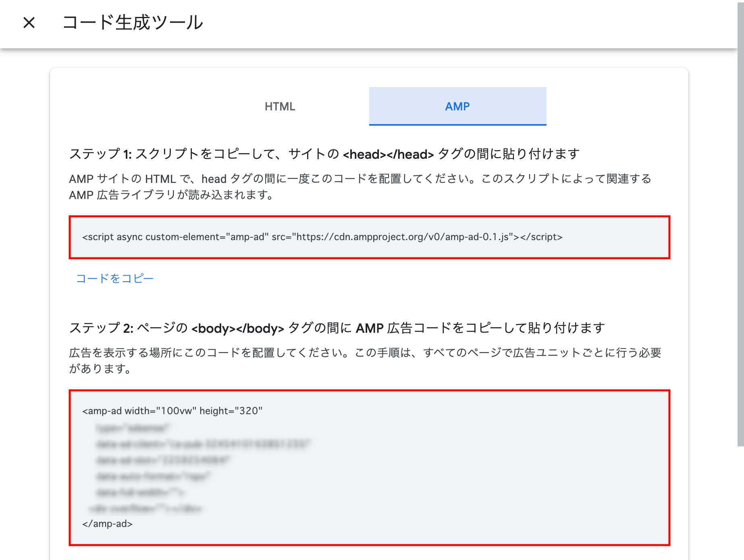Click the blurred div overflow line

point(145,508)
